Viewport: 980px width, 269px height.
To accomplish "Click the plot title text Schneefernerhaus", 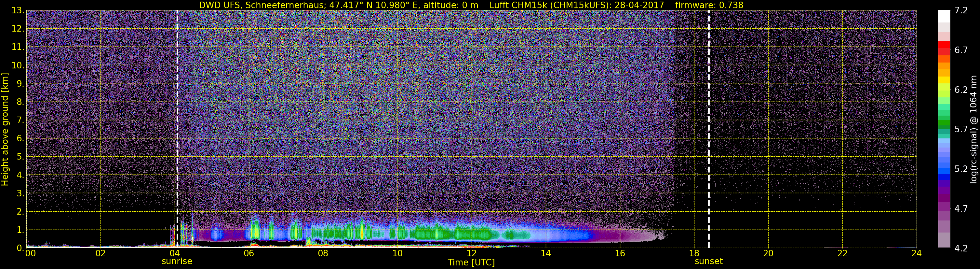I will pyautogui.click(x=285, y=5).
